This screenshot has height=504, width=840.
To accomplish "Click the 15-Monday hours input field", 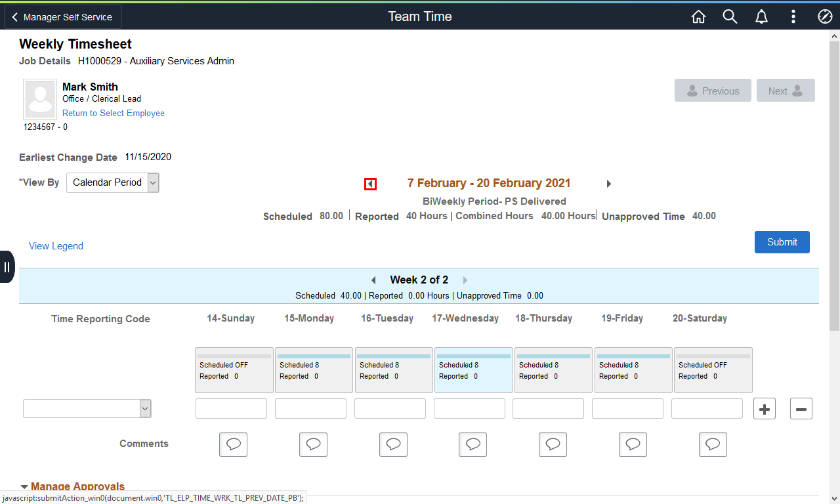I will pos(310,408).
